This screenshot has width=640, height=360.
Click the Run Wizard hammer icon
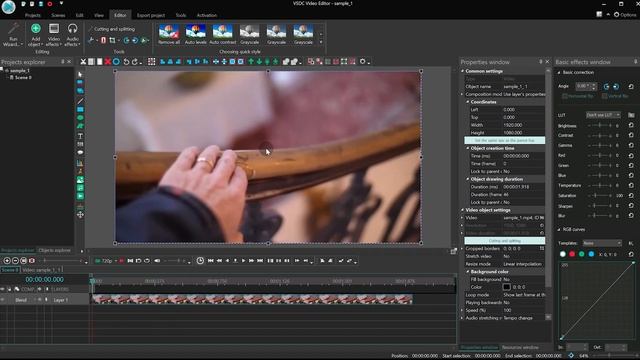click(x=13, y=29)
